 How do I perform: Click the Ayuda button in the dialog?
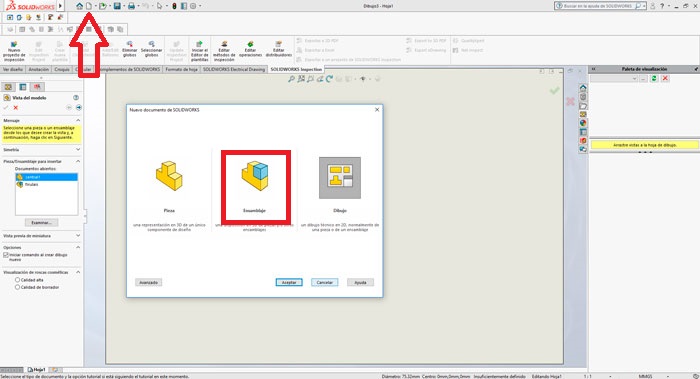click(360, 283)
